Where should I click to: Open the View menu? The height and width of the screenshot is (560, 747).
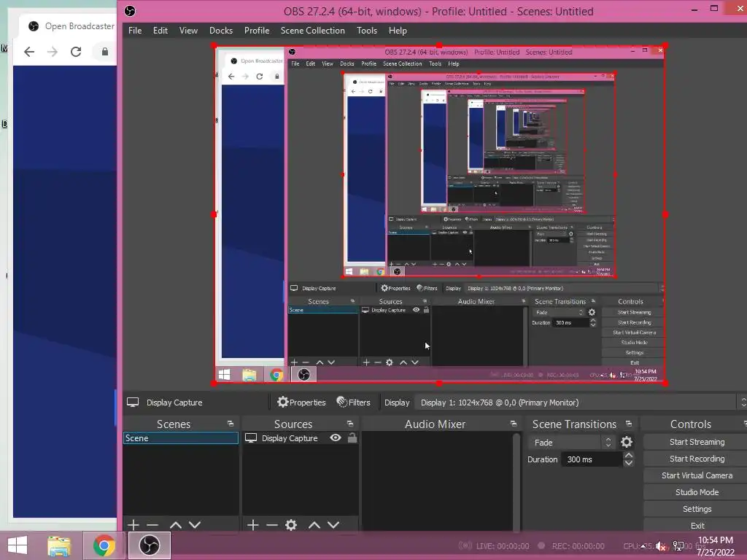click(188, 31)
